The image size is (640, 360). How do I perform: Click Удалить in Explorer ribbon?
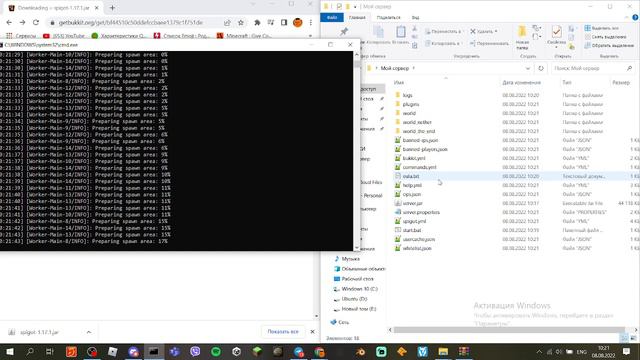pos(484,31)
